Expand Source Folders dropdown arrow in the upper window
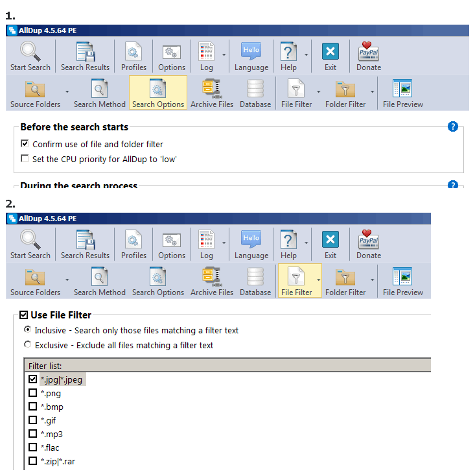Screen dimensions: 475x476 67,91
